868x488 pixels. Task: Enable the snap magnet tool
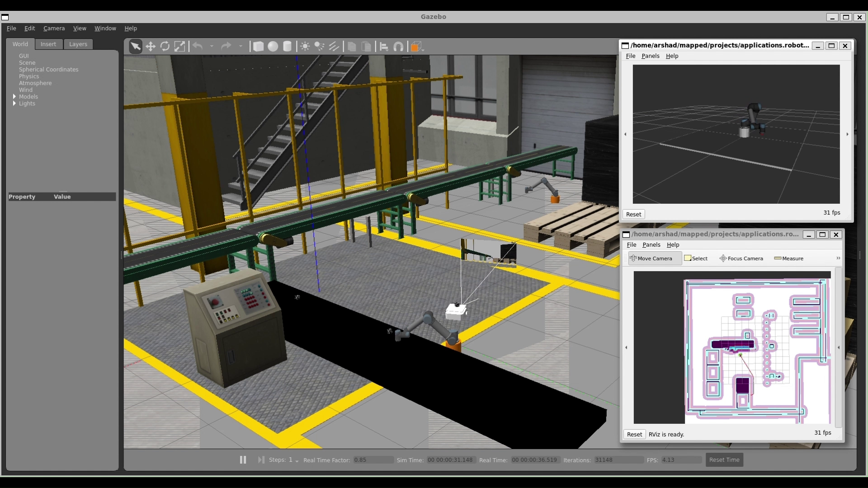398,47
